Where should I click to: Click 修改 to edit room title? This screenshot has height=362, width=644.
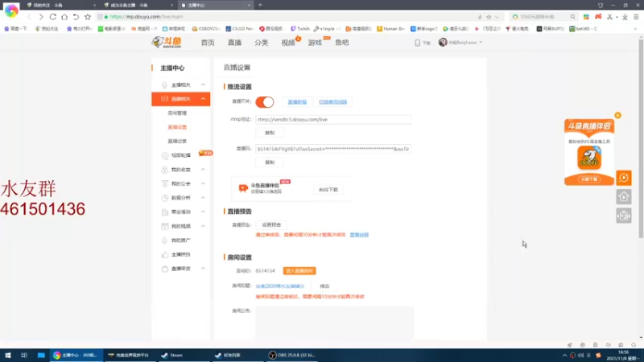coord(324,286)
